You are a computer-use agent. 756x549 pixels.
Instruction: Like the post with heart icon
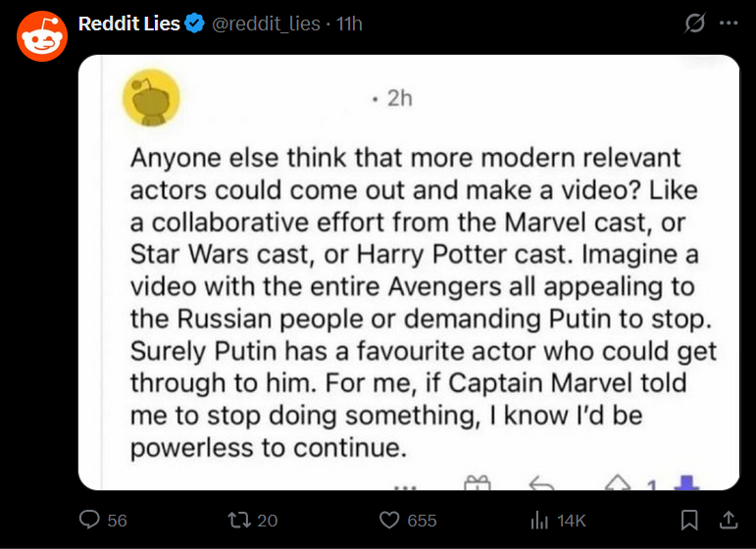390,521
